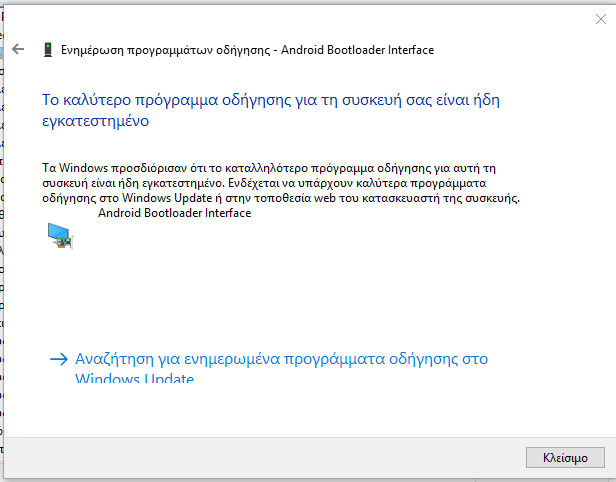
Task: Click the blue heading about best driver installed
Action: pos(271,110)
